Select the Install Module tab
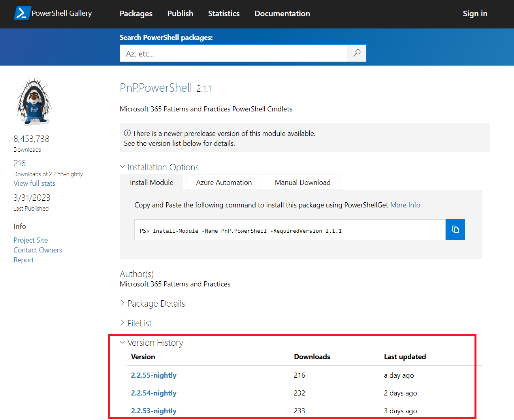 152,183
